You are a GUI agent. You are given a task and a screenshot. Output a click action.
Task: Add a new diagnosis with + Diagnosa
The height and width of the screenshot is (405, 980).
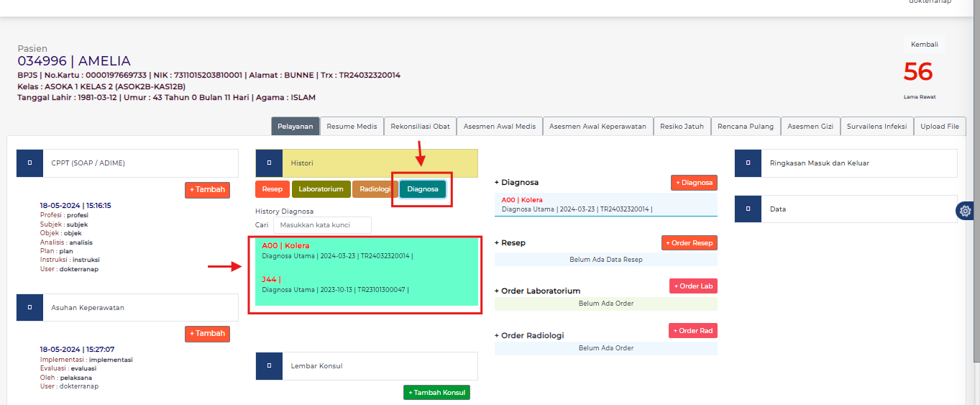(694, 183)
